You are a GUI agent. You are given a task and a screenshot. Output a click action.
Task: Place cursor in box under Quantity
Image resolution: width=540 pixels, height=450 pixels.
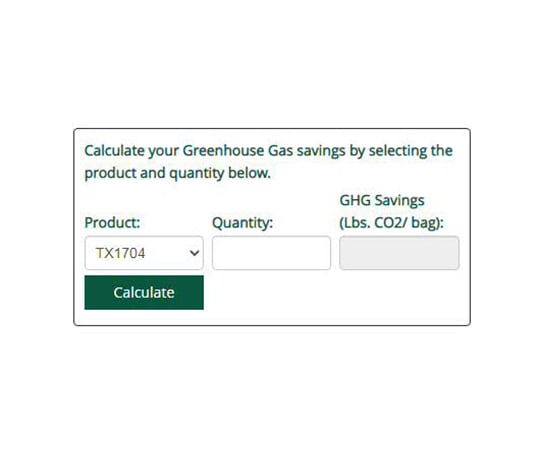pyautogui.click(x=271, y=253)
